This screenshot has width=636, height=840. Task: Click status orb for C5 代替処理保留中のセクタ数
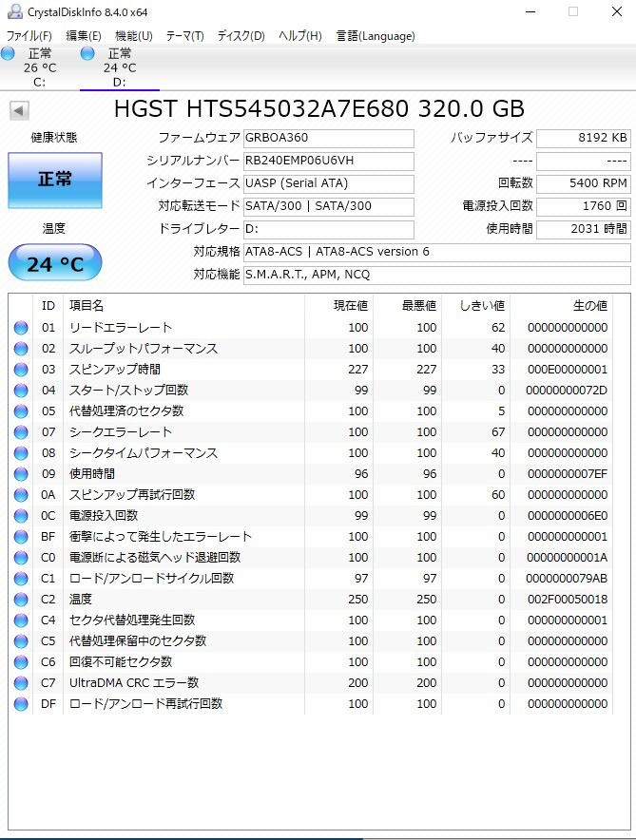[x=21, y=641]
